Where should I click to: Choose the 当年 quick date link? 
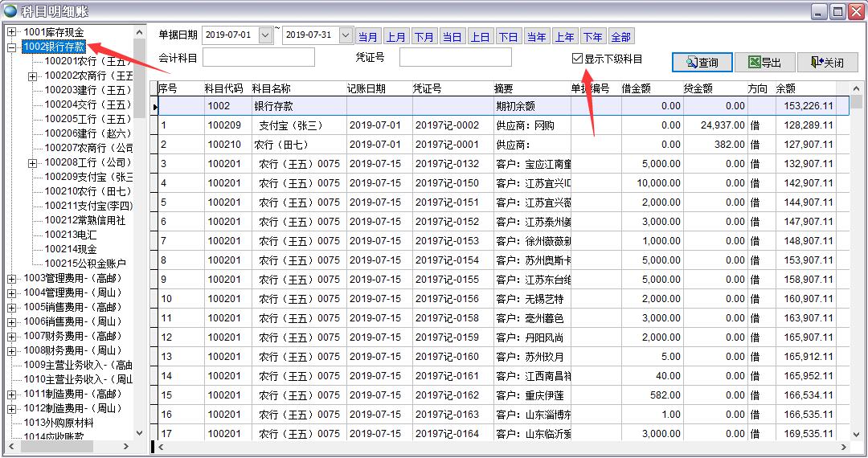(x=536, y=37)
